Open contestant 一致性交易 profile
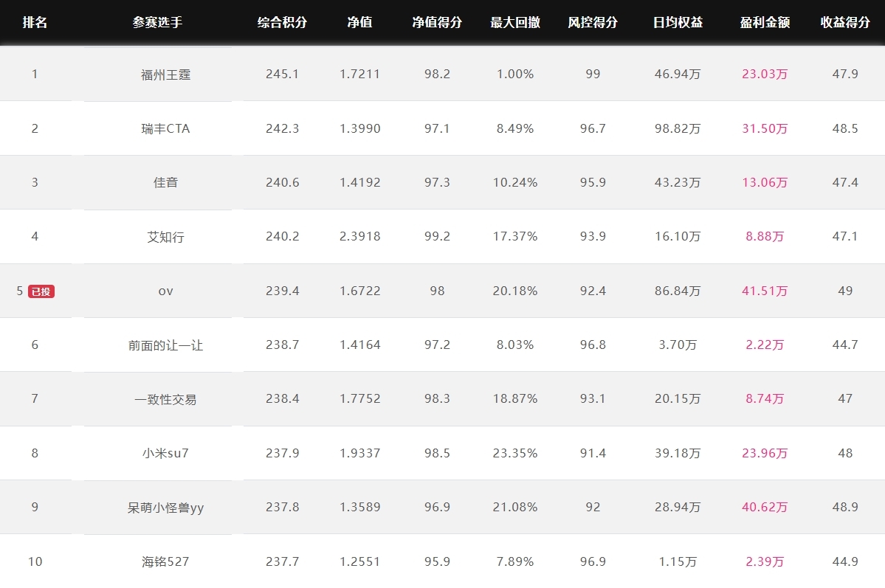This screenshot has height=588, width=885. pyautogui.click(x=165, y=399)
